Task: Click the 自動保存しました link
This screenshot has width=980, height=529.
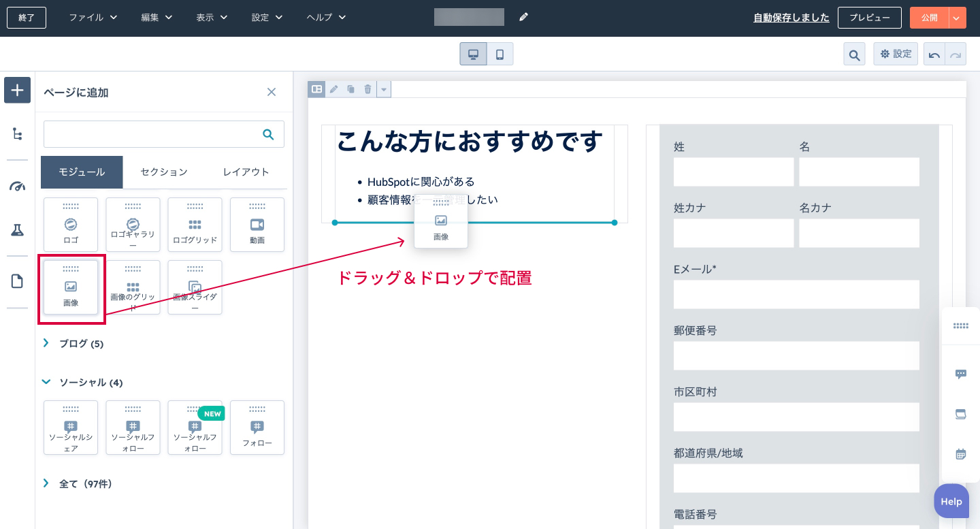Action: [x=791, y=18]
